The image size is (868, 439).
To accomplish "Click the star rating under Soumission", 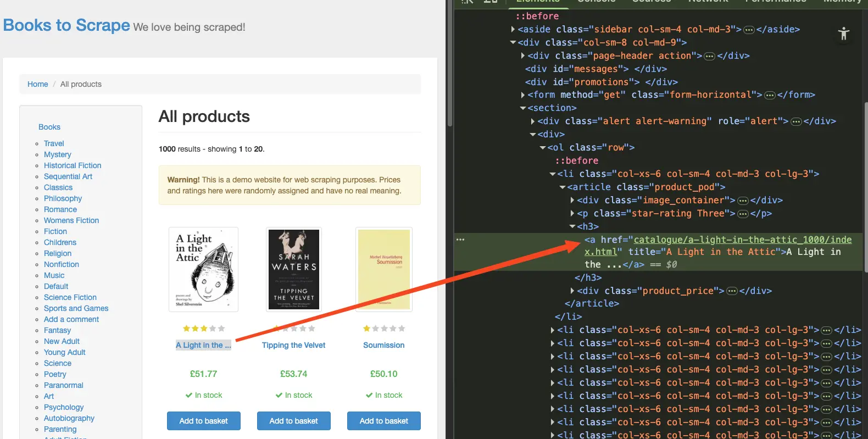I will click(x=384, y=329).
